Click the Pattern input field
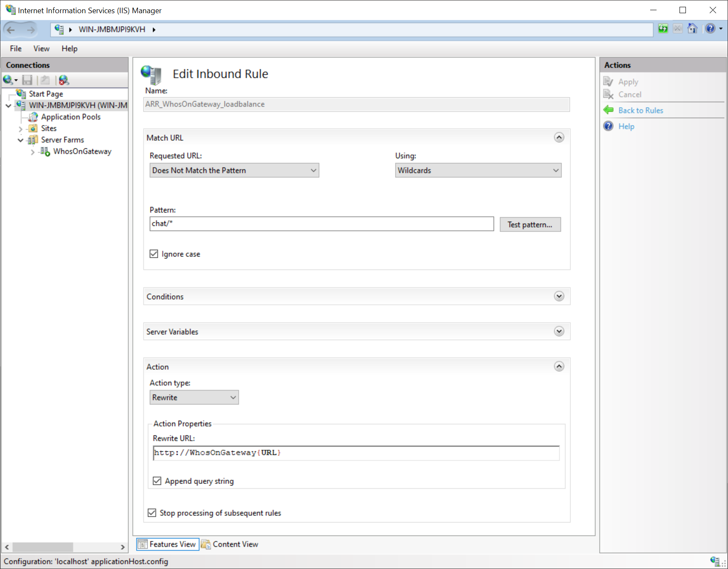Screen dimensions: 728x569 click(x=321, y=224)
